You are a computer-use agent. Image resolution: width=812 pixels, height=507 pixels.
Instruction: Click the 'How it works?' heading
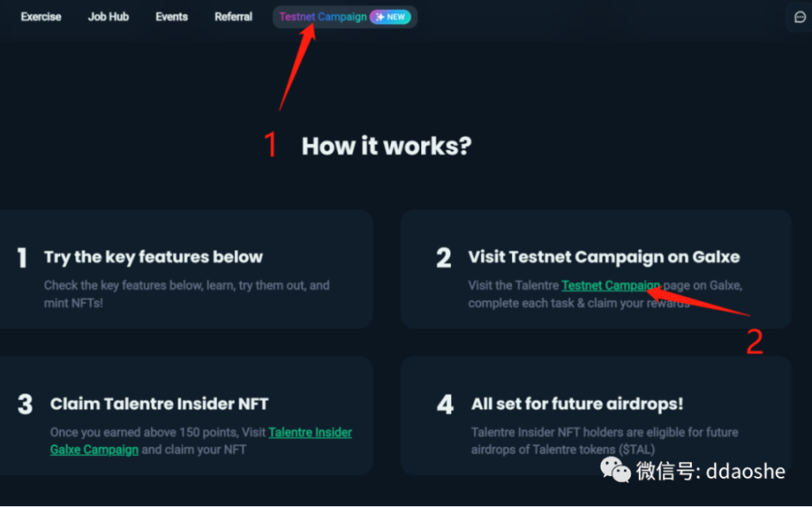(x=386, y=146)
